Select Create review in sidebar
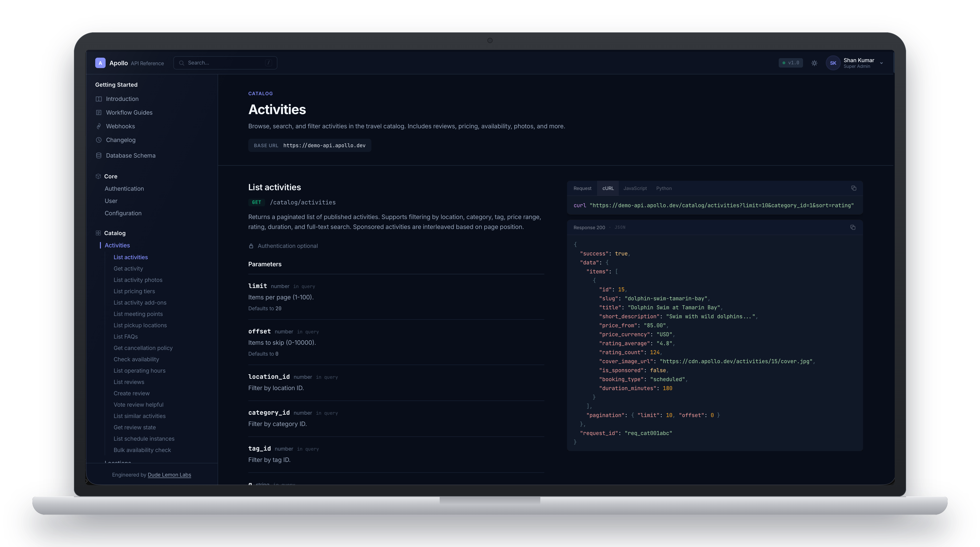 (131, 393)
